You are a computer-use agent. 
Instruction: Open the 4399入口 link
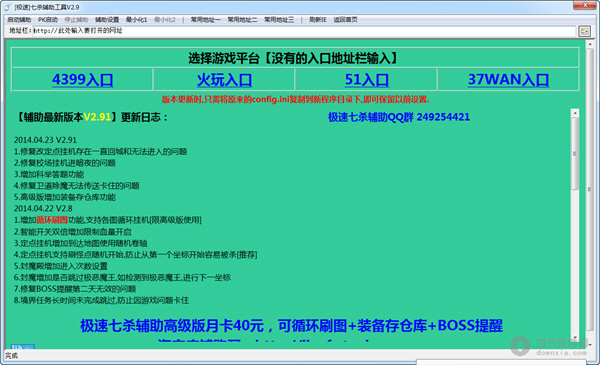[82, 80]
